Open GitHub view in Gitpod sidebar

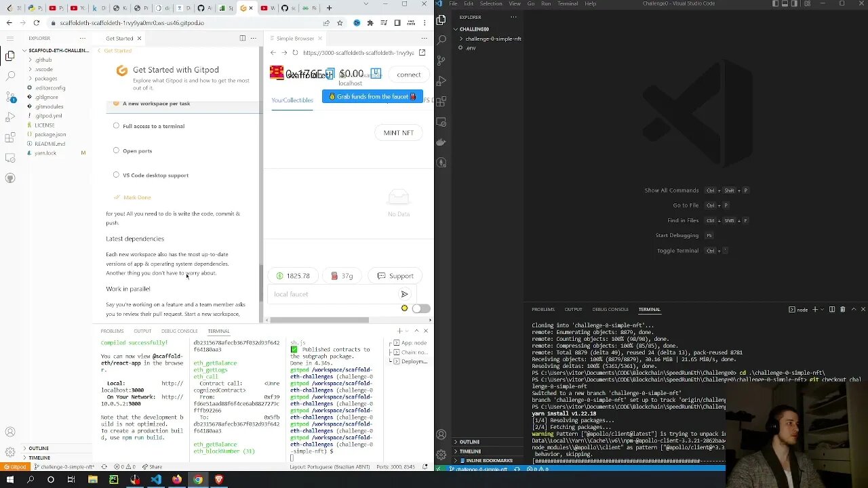point(10,178)
